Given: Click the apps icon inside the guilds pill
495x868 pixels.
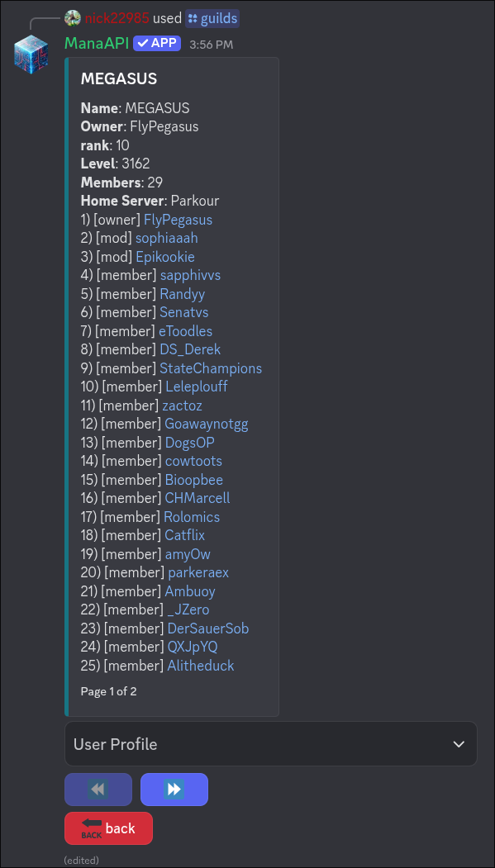Looking at the screenshot, I should click(x=191, y=18).
